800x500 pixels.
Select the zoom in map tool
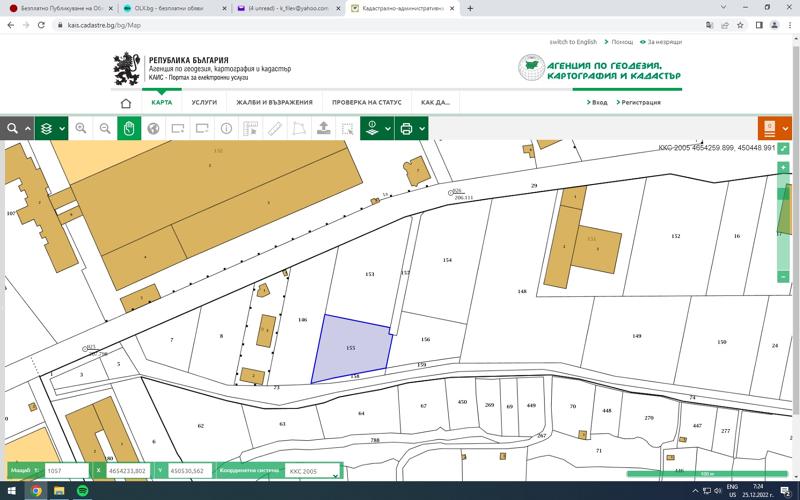[x=81, y=128]
